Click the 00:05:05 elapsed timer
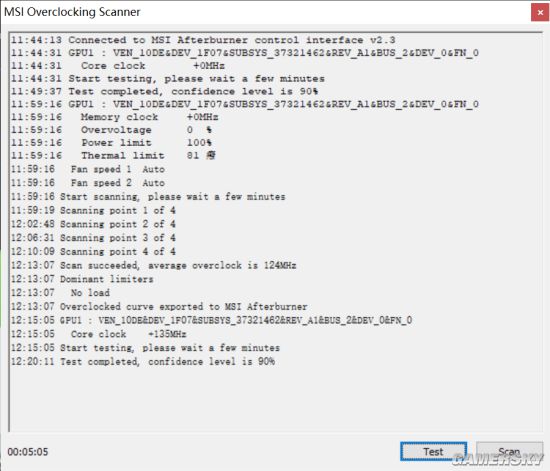 (x=28, y=452)
